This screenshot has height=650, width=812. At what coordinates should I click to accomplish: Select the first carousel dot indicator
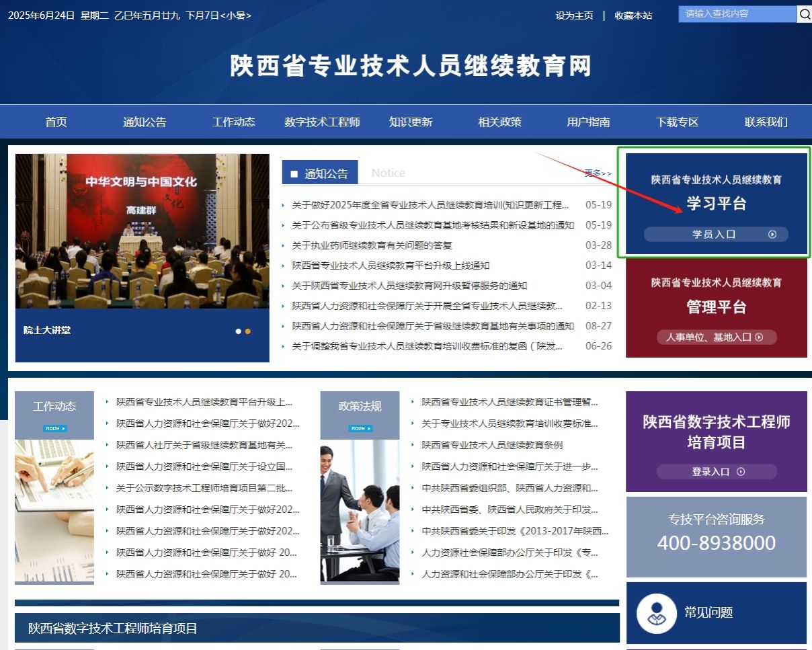[238, 331]
